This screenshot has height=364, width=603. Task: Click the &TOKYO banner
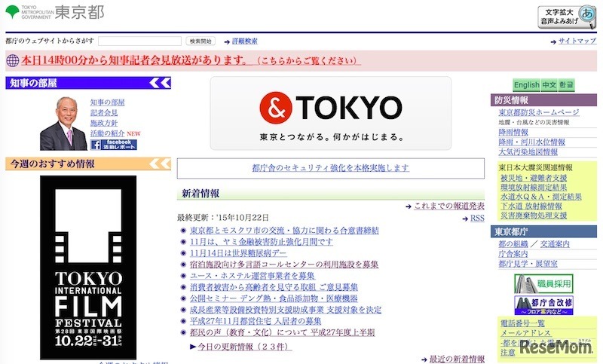point(331,113)
